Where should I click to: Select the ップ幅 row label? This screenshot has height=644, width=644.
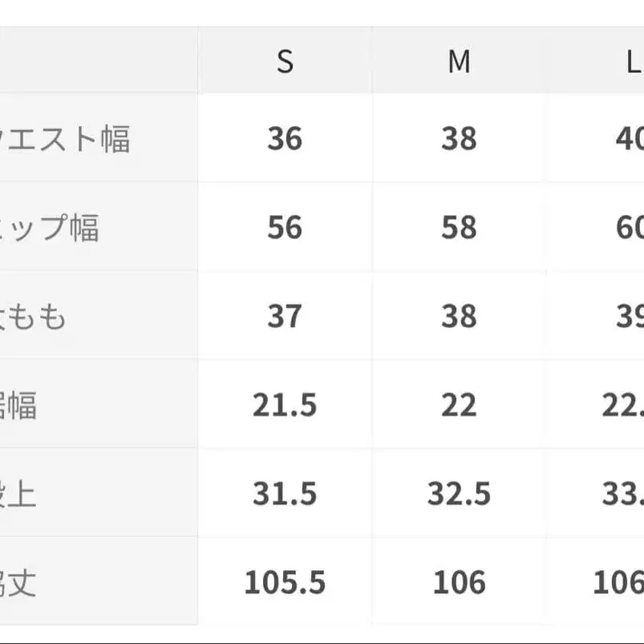tap(50, 229)
